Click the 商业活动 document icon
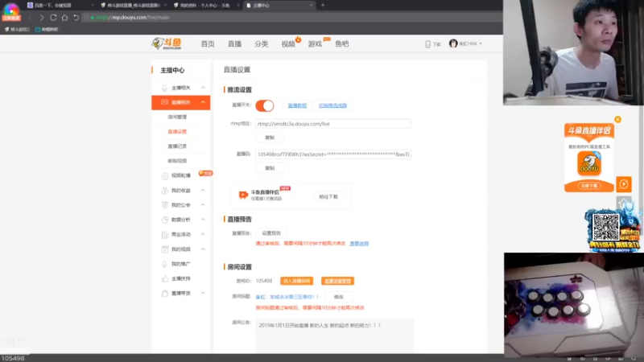 point(165,234)
